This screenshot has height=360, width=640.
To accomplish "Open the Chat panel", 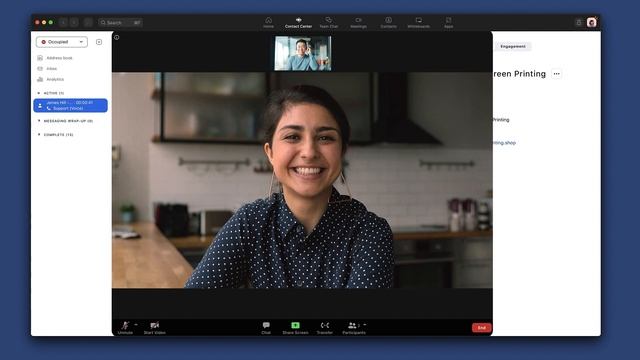I will point(266,327).
